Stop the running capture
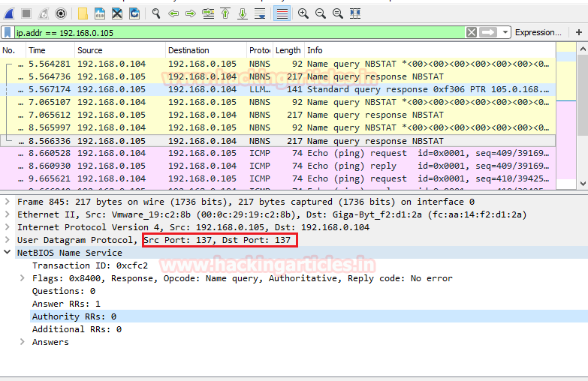The width and height of the screenshot is (588, 381). click(x=26, y=13)
